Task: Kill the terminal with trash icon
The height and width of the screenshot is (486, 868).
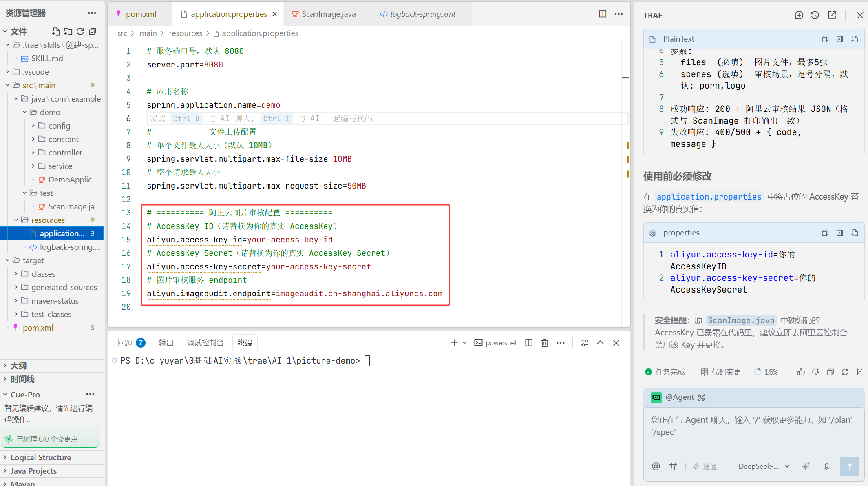Action: pyautogui.click(x=545, y=343)
